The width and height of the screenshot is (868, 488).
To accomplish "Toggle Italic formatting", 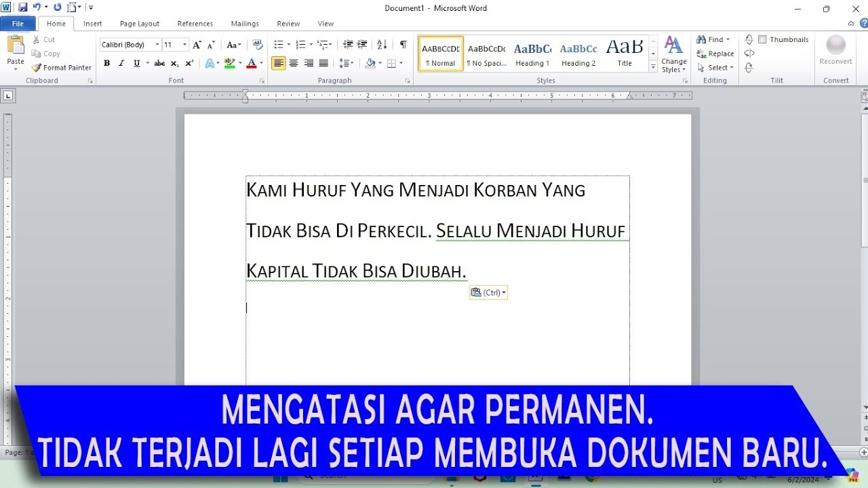I will (x=121, y=63).
